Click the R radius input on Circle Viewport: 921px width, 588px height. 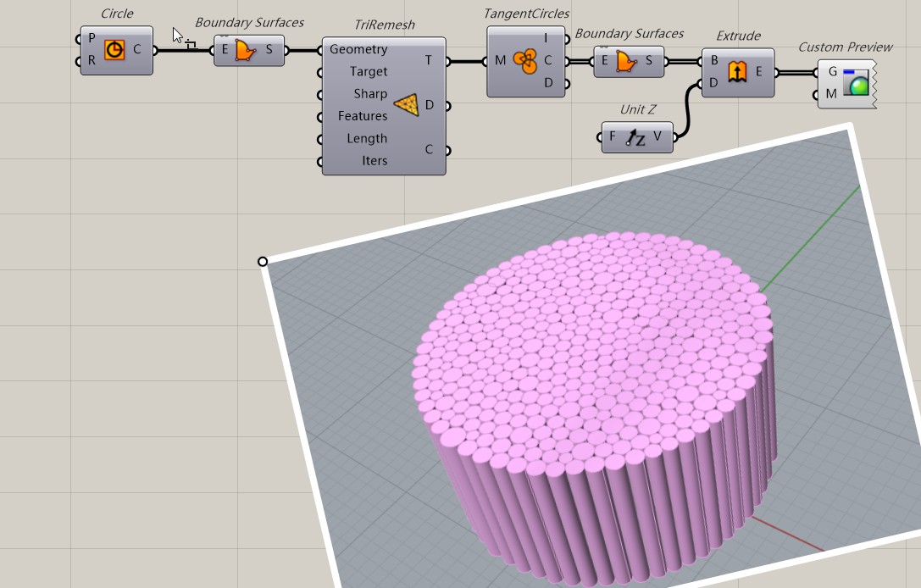point(92,60)
